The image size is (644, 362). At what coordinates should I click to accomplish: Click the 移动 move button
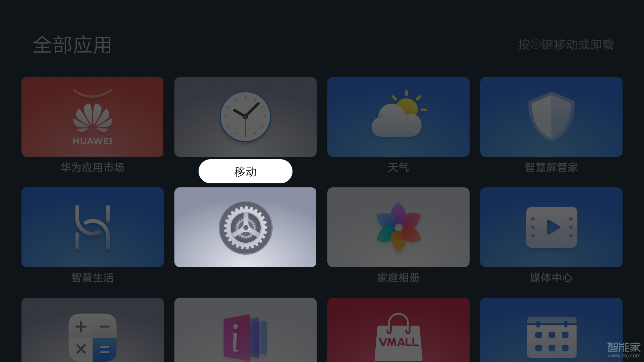point(246,171)
